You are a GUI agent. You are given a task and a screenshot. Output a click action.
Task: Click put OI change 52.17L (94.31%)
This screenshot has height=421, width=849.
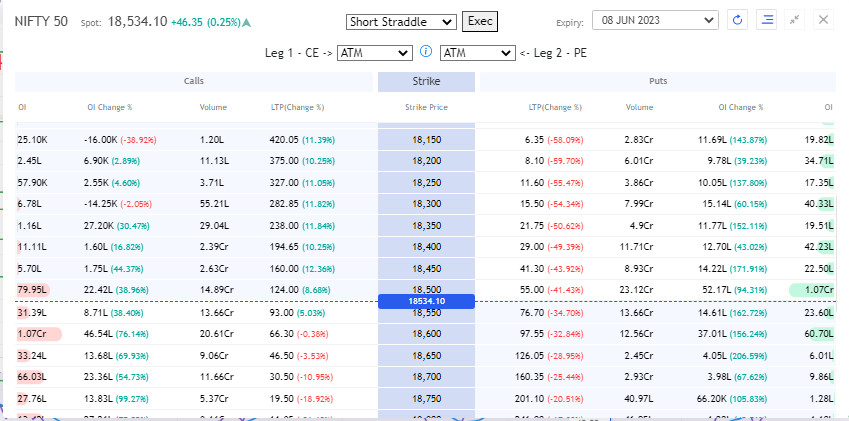point(733,290)
